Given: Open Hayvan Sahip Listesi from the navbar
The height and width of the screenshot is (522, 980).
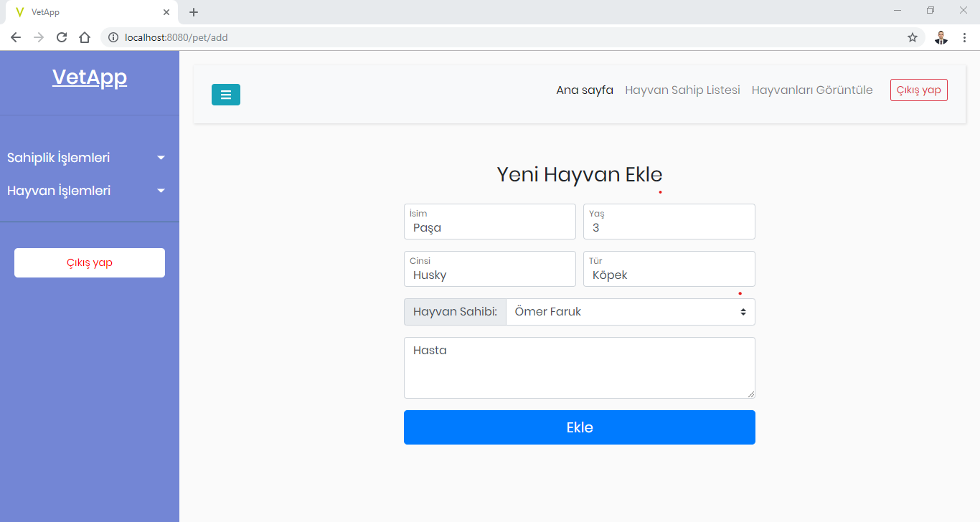Looking at the screenshot, I should click(x=682, y=90).
